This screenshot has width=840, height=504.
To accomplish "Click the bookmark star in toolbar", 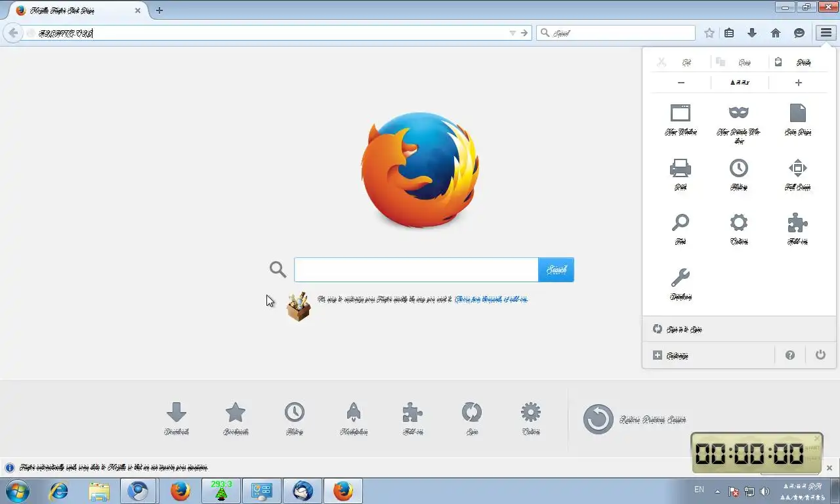I will coord(709,33).
